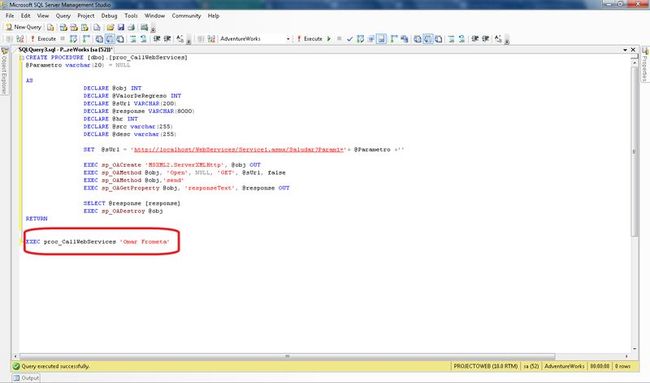Screen dimensions: 650x383
Task: Uncomment selected lines, toolbar right of AdventureWorks
Action: click(461, 39)
